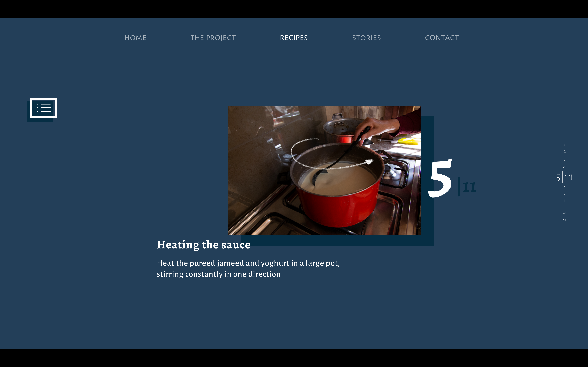
Task: Jump to step 3 in step navigator
Action: 564,159
